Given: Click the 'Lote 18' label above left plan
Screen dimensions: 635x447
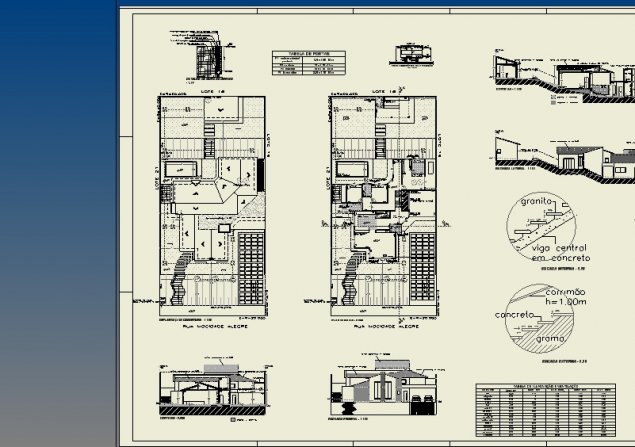Looking at the screenshot, I should (x=211, y=91).
